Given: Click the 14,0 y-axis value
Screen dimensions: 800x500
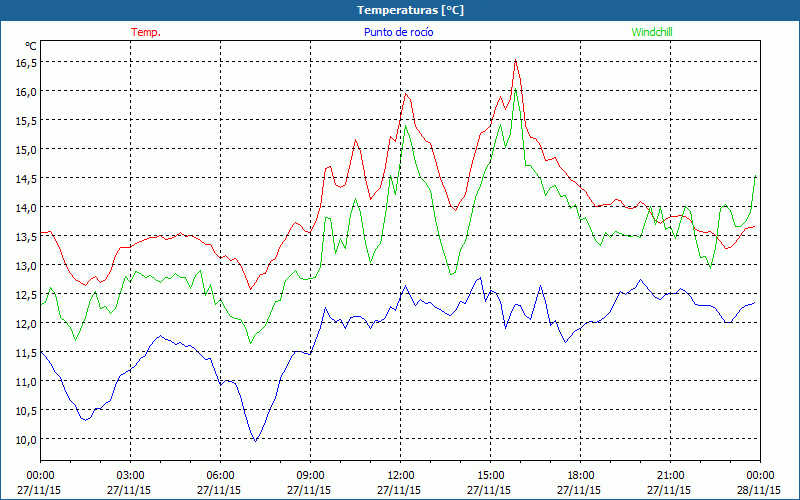Looking at the screenshot, I should [26, 207].
